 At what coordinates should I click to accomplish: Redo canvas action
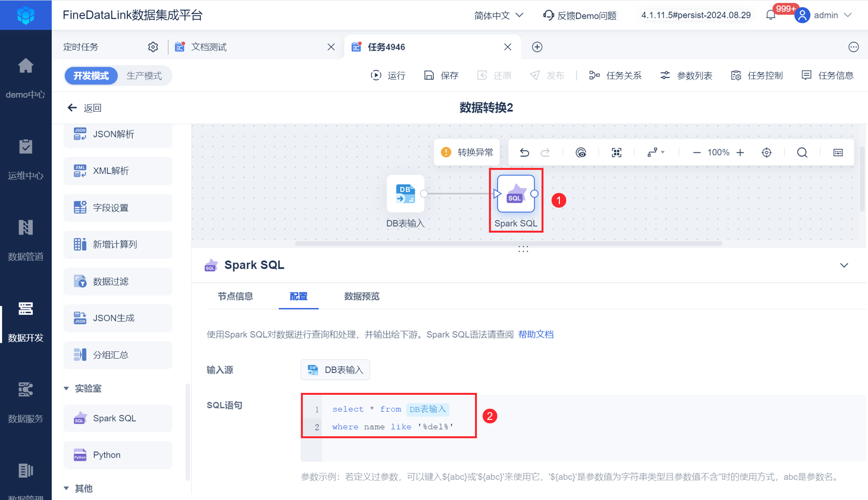[545, 153]
